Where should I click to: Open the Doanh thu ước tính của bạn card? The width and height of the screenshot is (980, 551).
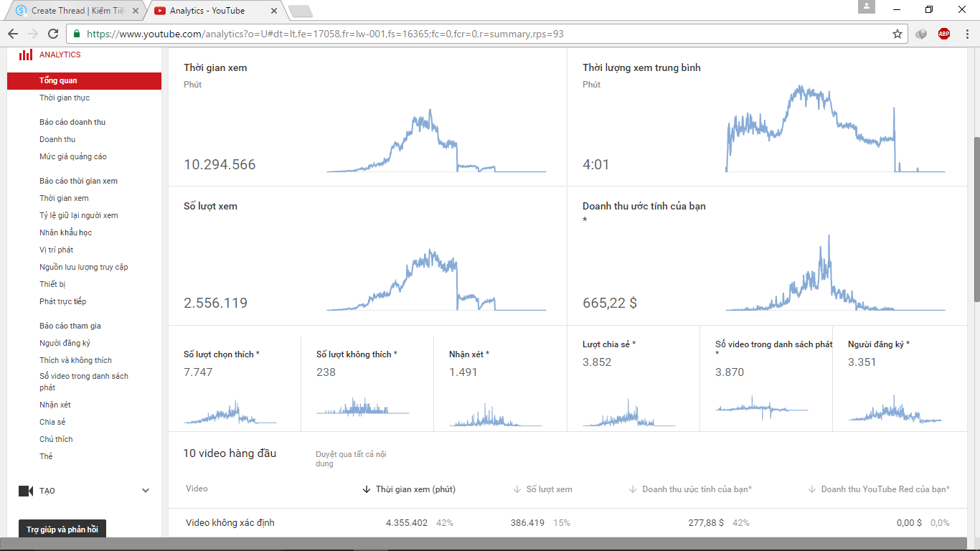(x=766, y=256)
